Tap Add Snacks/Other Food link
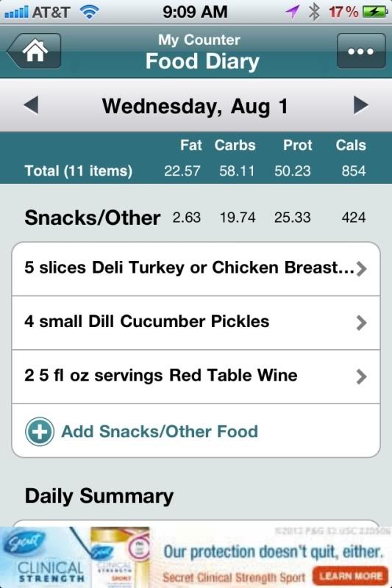The width and height of the screenshot is (392, 588). point(160,431)
